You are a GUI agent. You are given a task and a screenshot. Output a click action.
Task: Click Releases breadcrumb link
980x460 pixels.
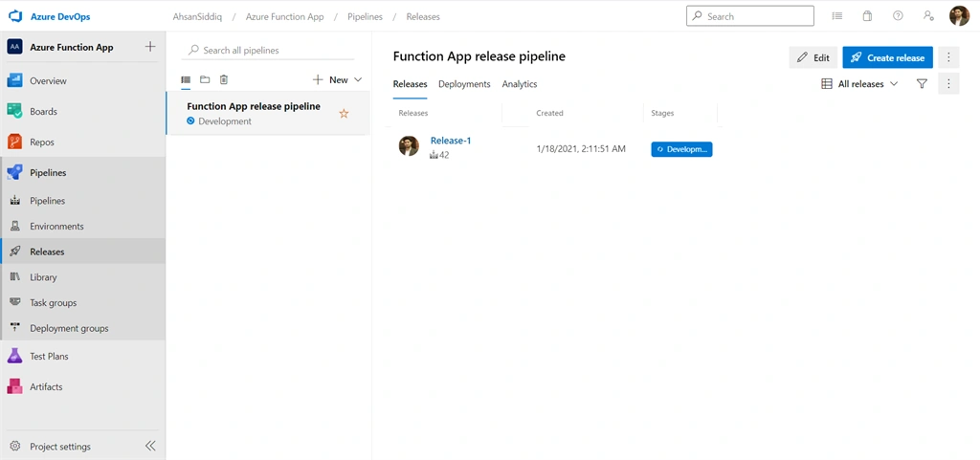coord(423,17)
